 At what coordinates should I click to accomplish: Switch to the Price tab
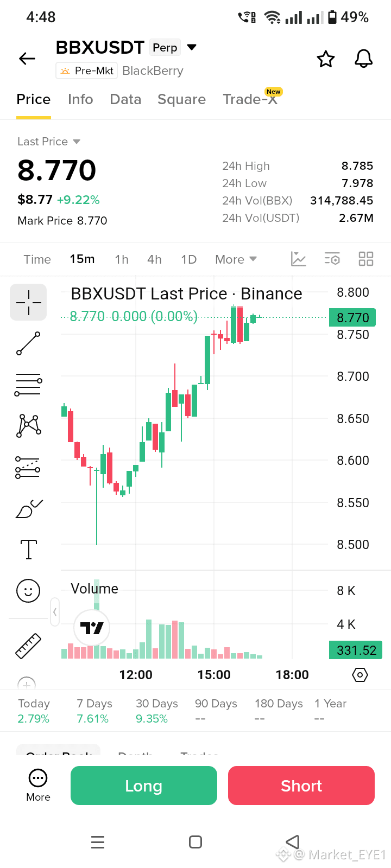33,99
